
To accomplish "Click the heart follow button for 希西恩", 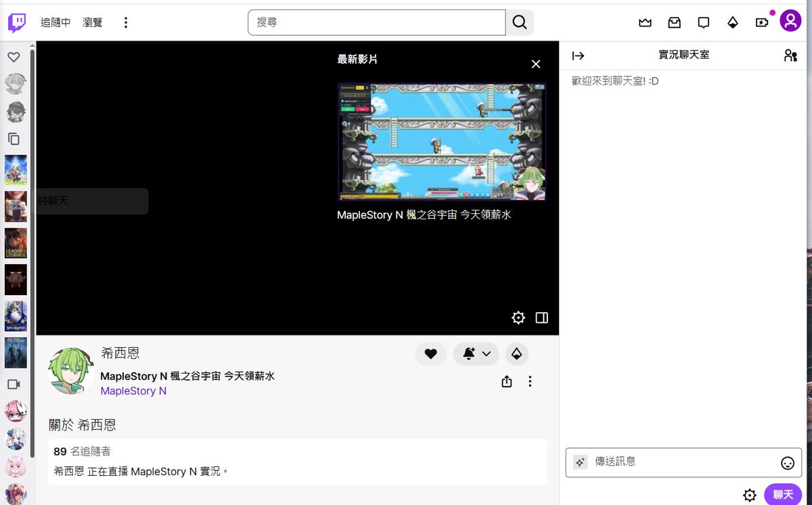I will click(x=430, y=353).
